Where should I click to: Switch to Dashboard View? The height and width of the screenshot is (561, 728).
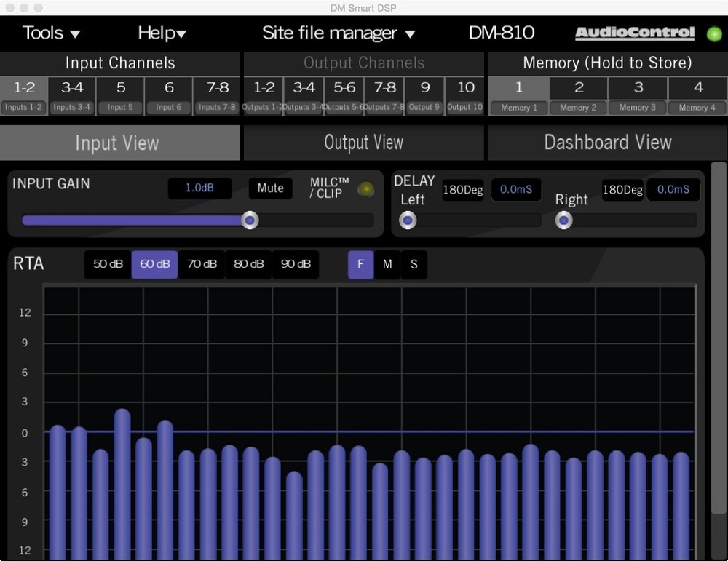click(607, 143)
